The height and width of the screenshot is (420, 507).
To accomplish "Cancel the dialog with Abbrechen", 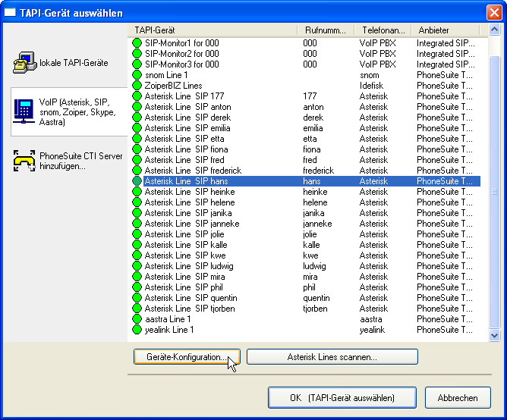I will 458,397.
